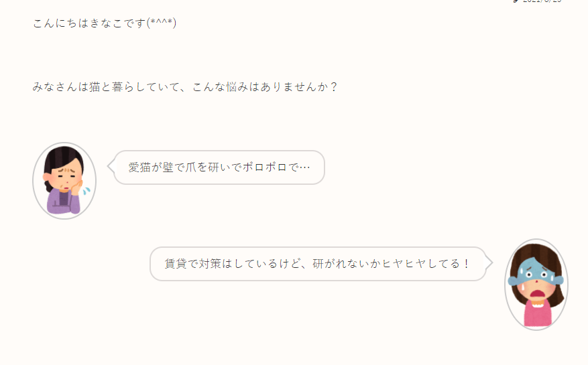The image size is (588, 365).
Task: Click the partially visible post date
Action: pyautogui.click(x=542, y=1)
